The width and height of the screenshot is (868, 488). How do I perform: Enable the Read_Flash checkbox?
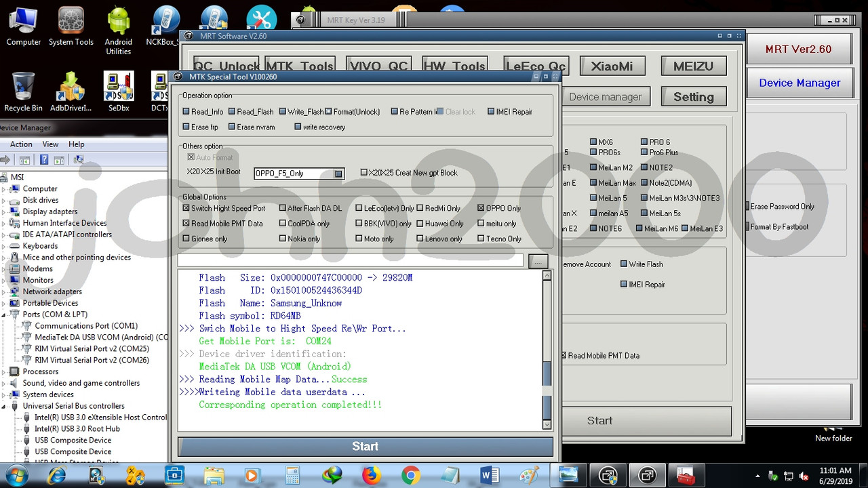(232, 112)
